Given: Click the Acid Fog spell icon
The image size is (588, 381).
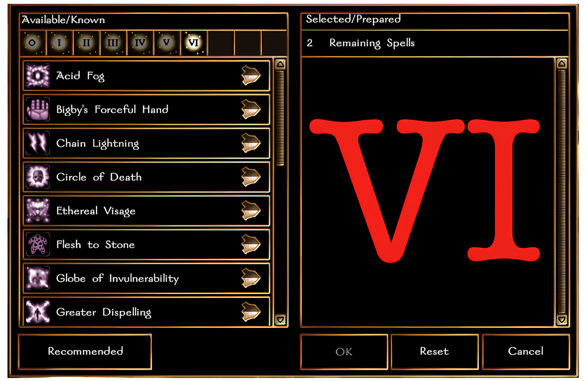Looking at the screenshot, I should (38, 76).
